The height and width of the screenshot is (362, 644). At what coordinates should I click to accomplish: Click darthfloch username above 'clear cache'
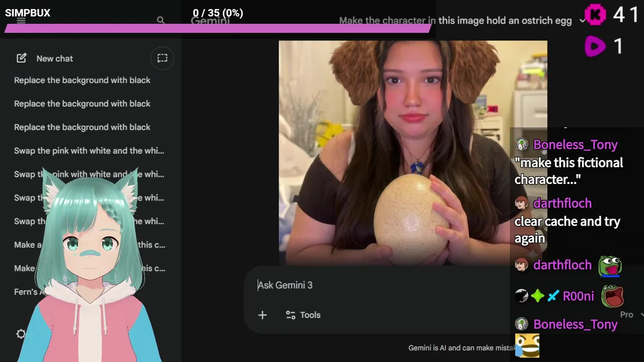point(562,203)
